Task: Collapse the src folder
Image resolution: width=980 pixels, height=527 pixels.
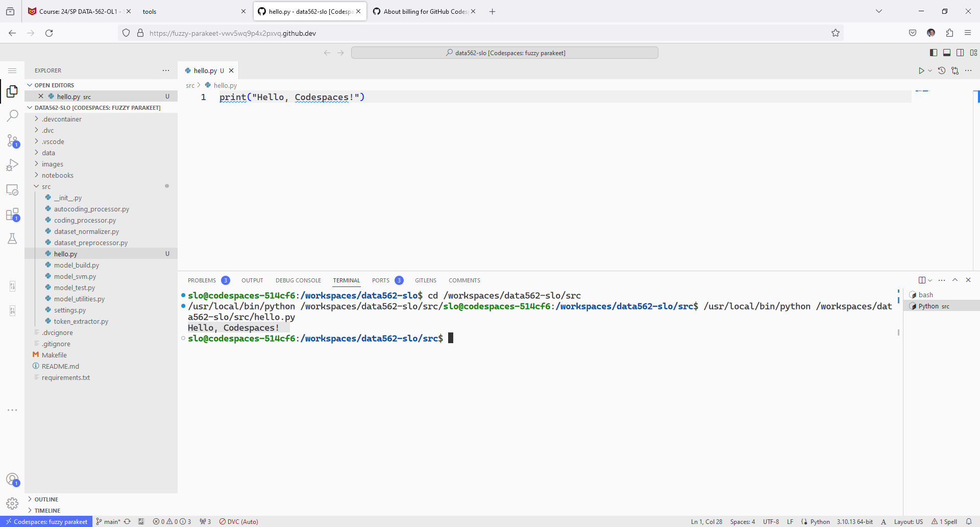Action: coord(46,186)
